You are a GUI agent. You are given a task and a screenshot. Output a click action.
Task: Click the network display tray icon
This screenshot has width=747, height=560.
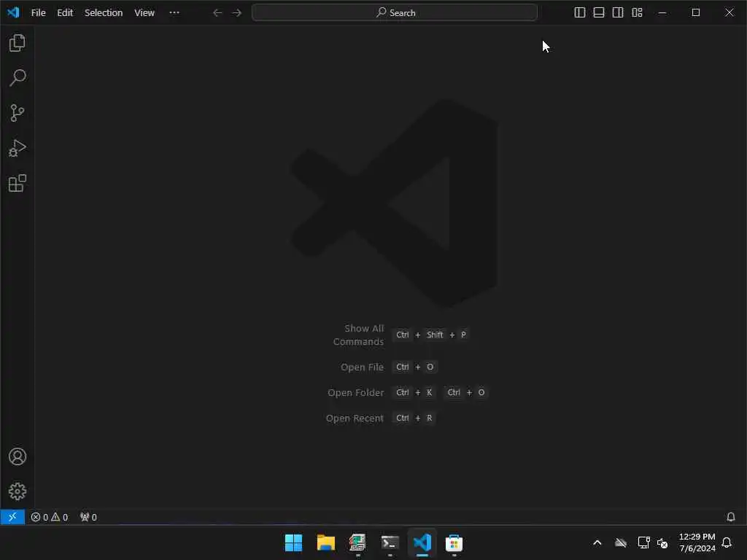click(x=643, y=542)
